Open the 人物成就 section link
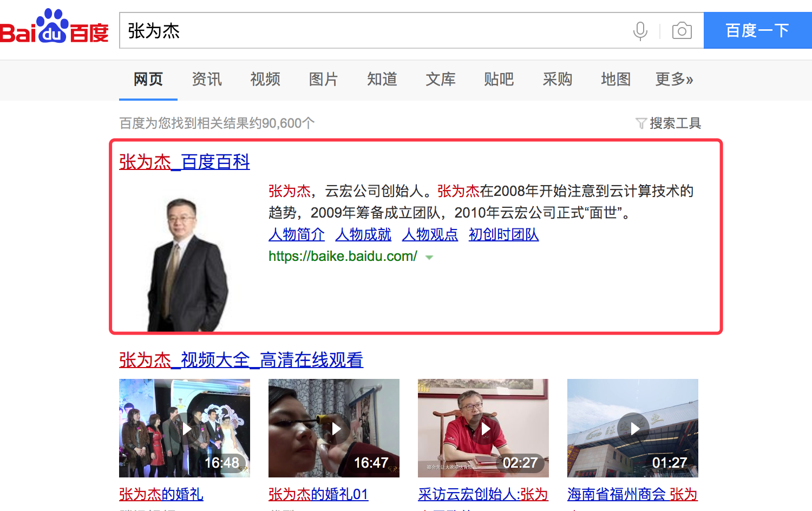This screenshot has width=812, height=511. point(363,234)
